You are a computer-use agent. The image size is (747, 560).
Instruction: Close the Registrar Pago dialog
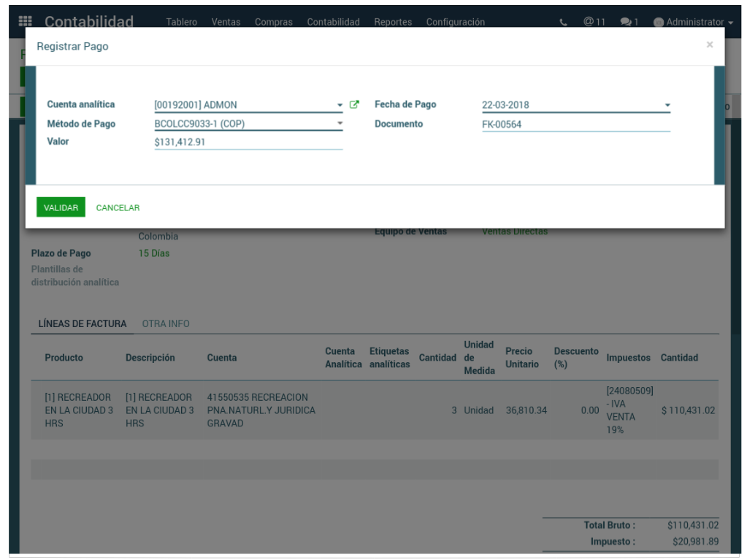tap(709, 45)
